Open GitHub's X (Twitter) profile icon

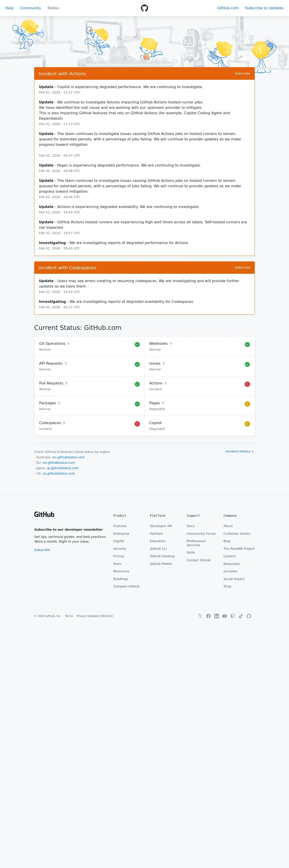click(200, 616)
